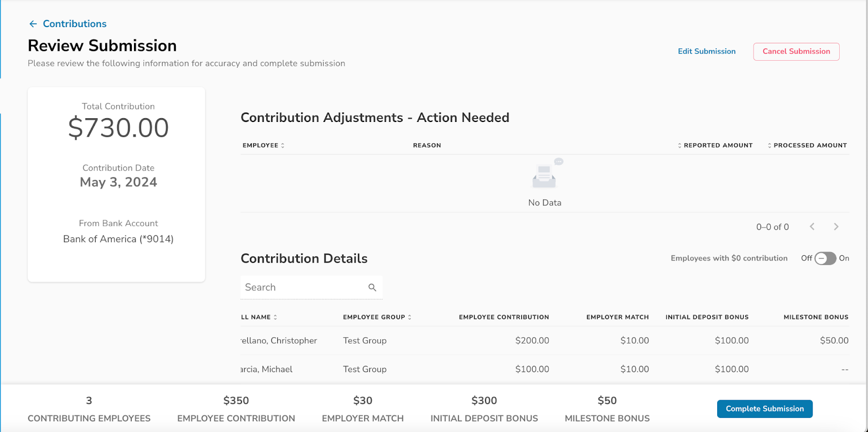Image resolution: width=868 pixels, height=432 pixels.
Task: Focus the Contribution Details search field
Action: [311, 287]
